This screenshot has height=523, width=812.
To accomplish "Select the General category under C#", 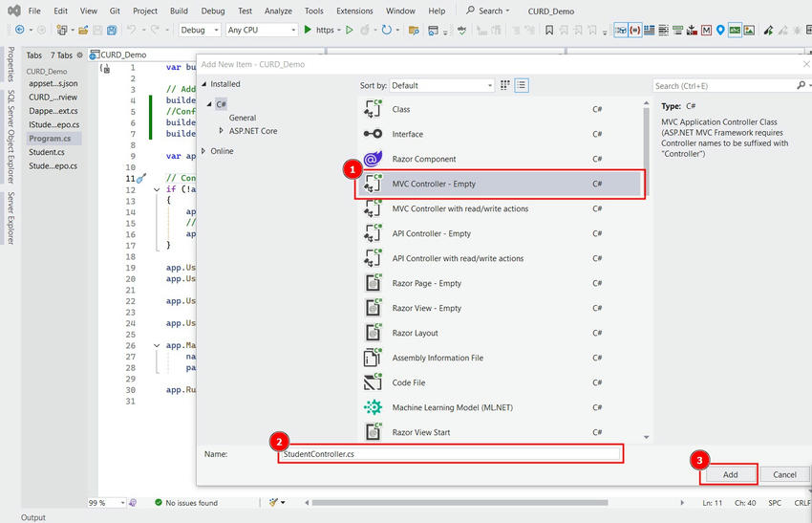I will tap(243, 118).
